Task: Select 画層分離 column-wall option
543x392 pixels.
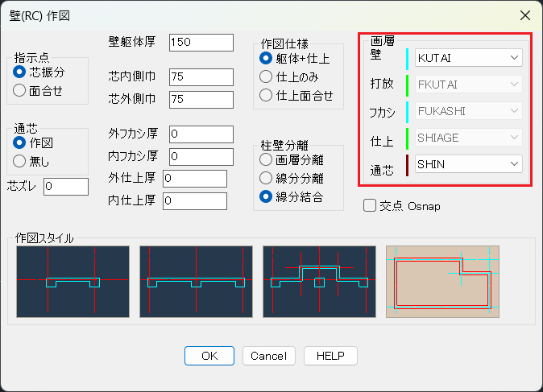Action: pyautogui.click(x=266, y=159)
